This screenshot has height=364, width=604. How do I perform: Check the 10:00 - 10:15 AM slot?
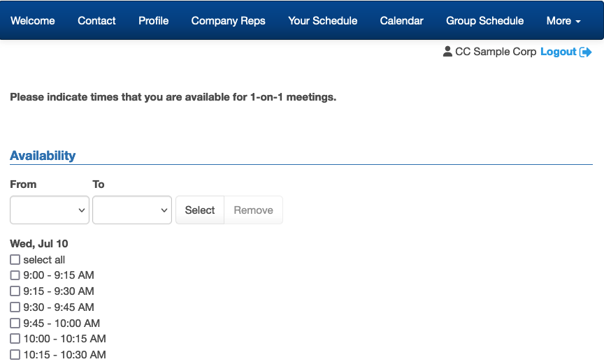tap(15, 339)
